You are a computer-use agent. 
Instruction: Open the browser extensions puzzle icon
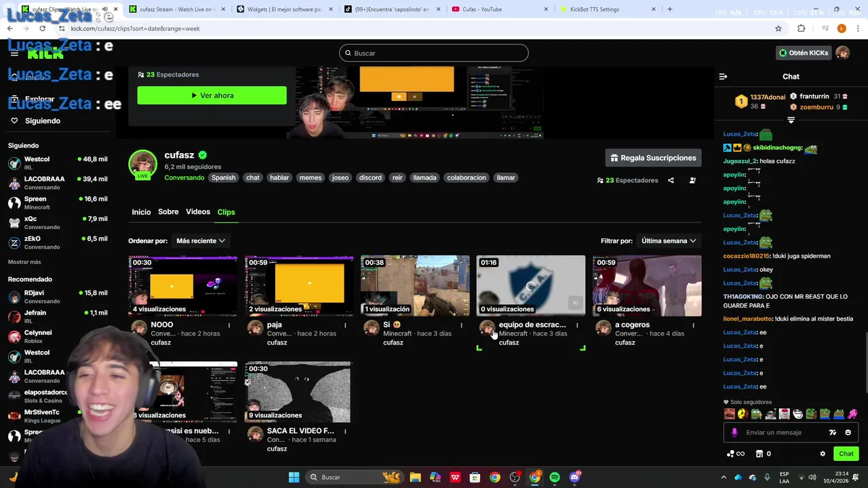pyautogui.click(x=802, y=28)
